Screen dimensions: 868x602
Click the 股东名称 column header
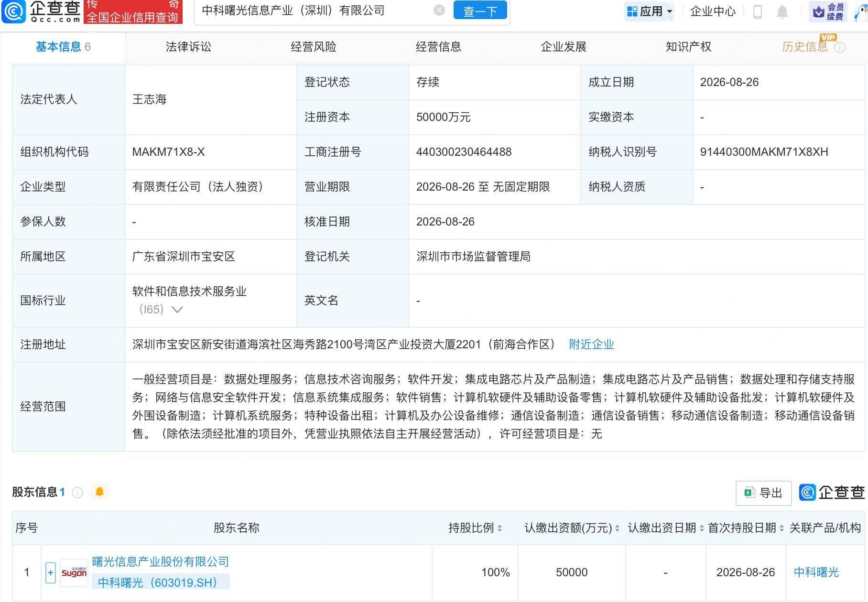(x=236, y=528)
